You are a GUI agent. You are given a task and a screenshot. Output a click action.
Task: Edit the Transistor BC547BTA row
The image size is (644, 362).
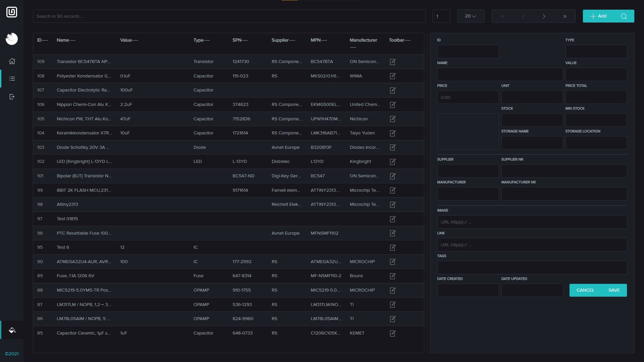pyautogui.click(x=393, y=62)
